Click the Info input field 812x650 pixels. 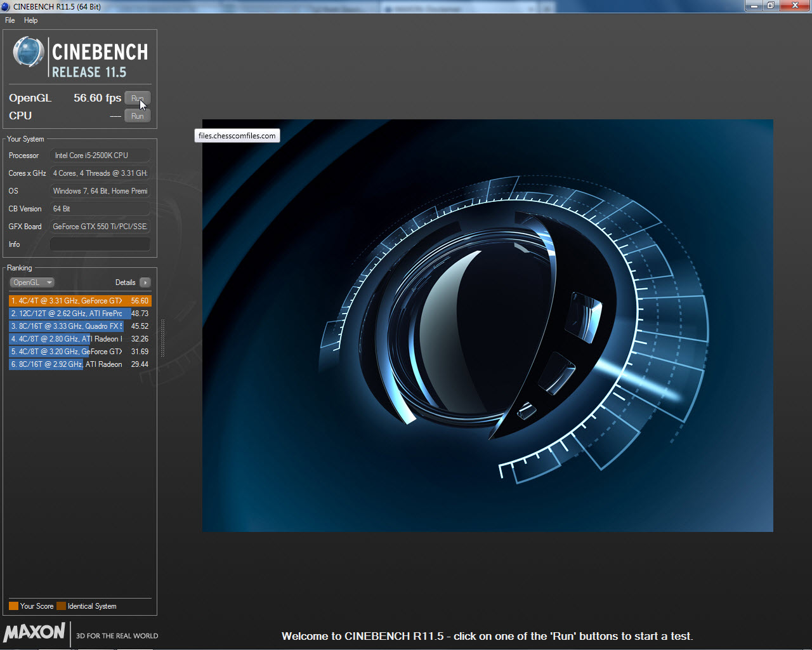100,244
